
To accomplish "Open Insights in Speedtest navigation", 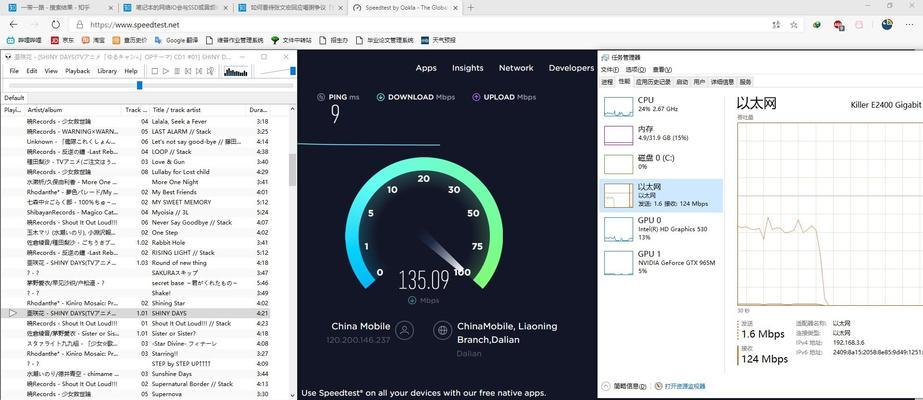I will pyautogui.click(x=467, y=68).
